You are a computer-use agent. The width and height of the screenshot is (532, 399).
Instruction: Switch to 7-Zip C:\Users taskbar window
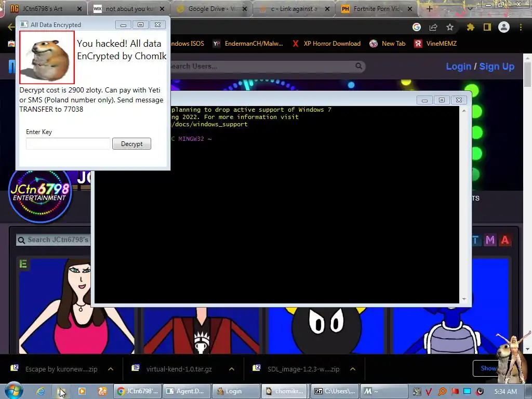334,391
